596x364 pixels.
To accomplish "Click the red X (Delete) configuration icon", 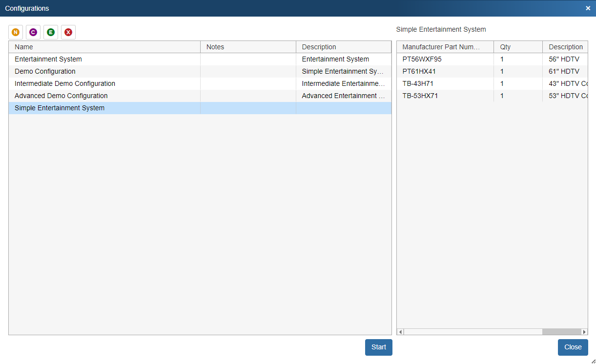I will click(68, 32).
